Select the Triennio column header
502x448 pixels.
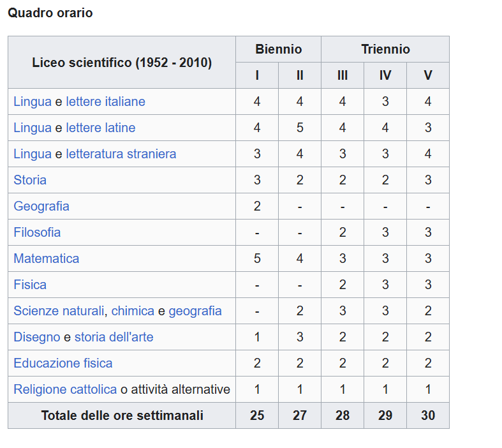pyautogui.click(x=385, y=49)
